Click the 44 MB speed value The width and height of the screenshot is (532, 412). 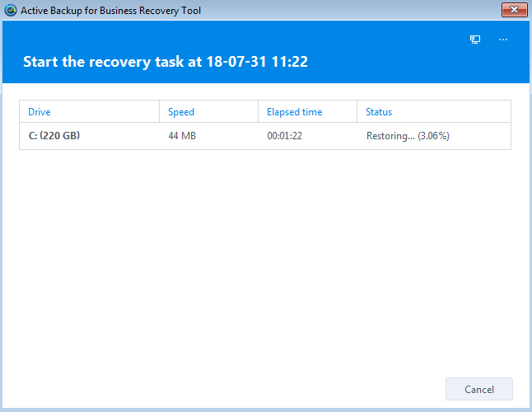[x=183, y=136]
